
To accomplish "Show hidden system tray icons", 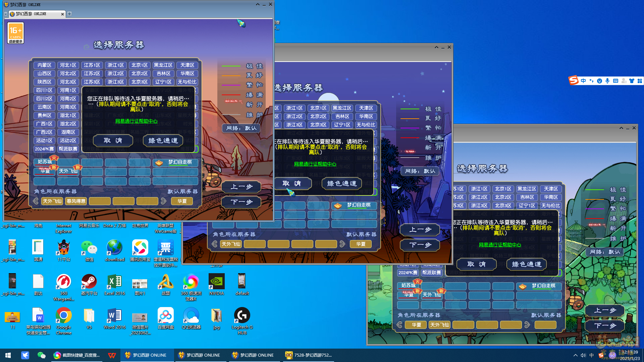I will click(x=575, y=355).
